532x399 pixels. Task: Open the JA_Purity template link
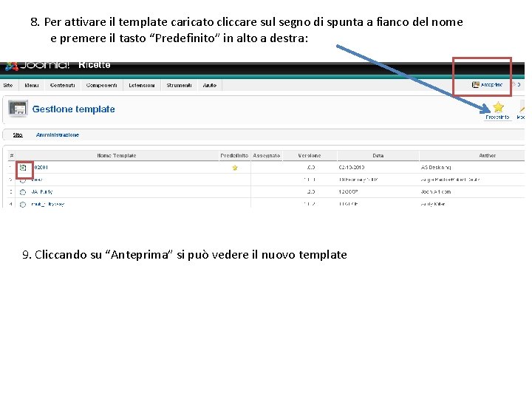[x=42, y=191]
